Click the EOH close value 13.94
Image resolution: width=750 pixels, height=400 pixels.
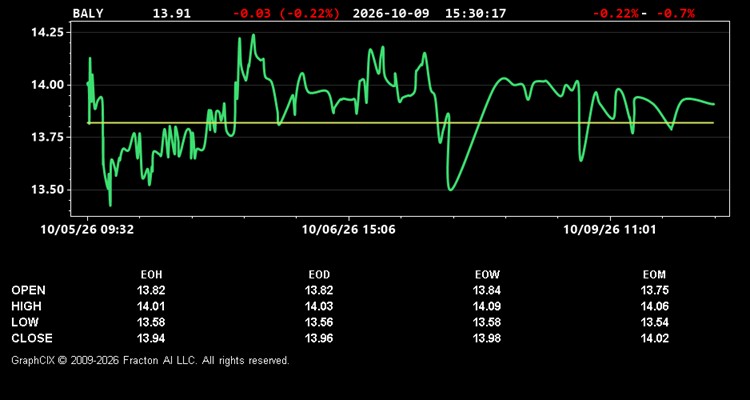pos(151,338)
